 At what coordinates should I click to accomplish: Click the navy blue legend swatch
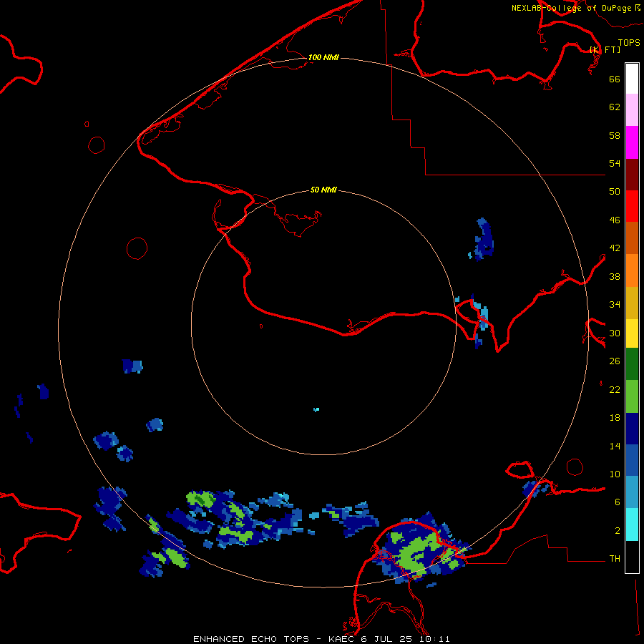click(x=632, y=429)
